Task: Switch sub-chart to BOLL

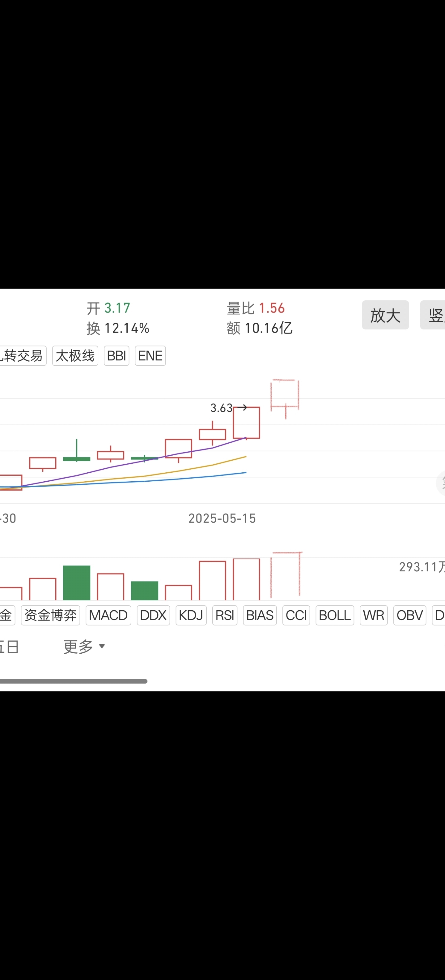Action: point(335,615)
